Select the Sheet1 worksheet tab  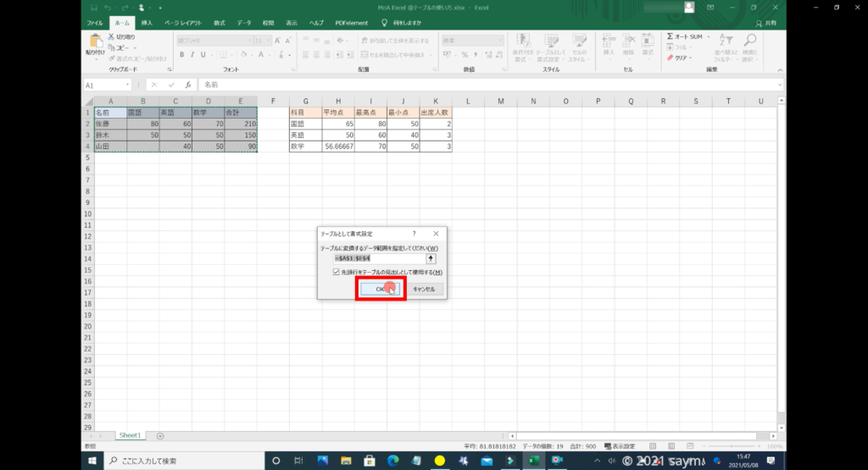click(130, 435)
